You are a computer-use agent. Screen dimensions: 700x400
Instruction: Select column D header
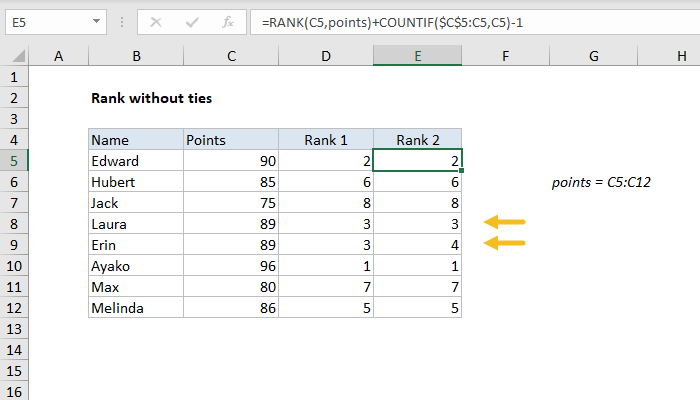click(x=326, y=56)
